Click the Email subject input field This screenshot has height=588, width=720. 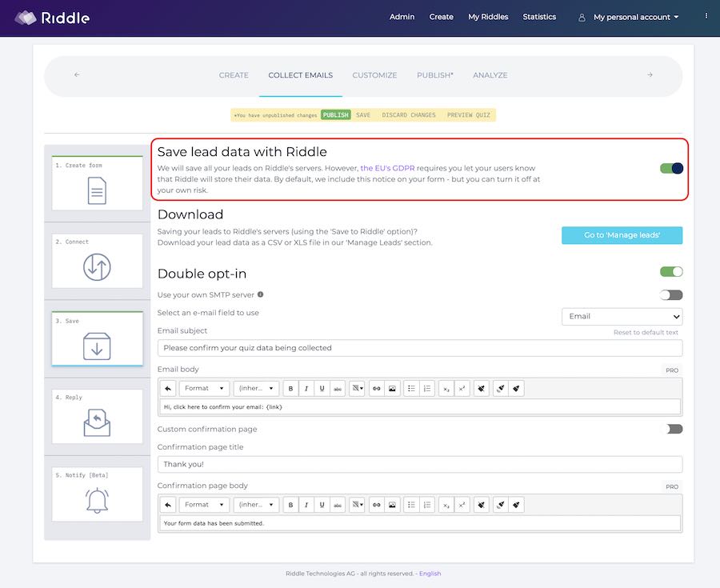[420, 348]
